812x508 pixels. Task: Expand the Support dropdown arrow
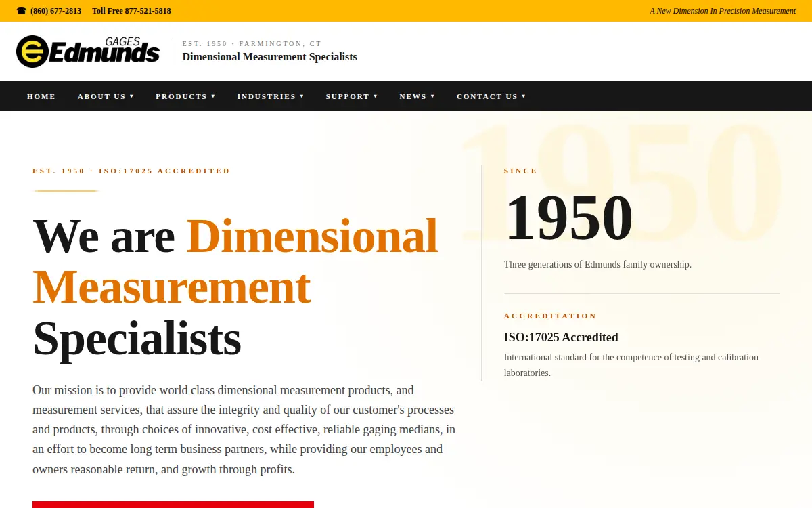[x=376, y=96]
